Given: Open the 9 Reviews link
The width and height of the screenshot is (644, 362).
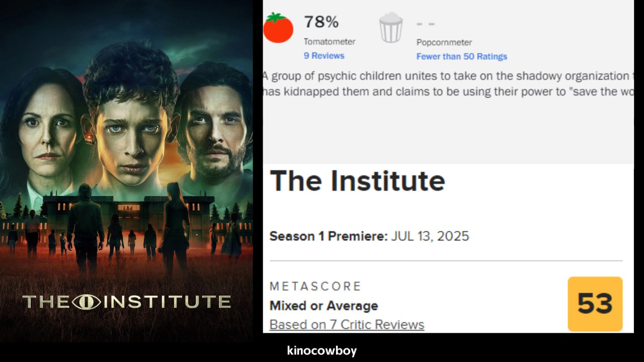Looking at the screenshot, I should click(x=324, y=56).
